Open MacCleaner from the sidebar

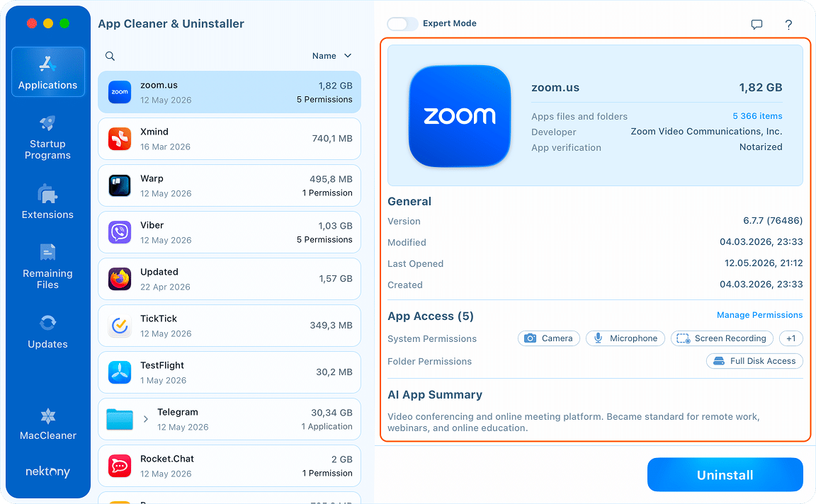click(x=48, y=424)
